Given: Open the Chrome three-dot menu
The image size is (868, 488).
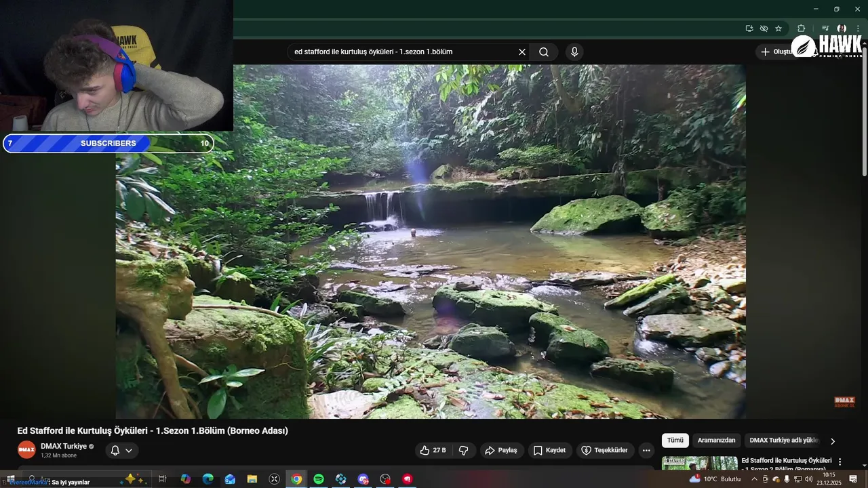Looking at the screenshot, I should (858, 28).
